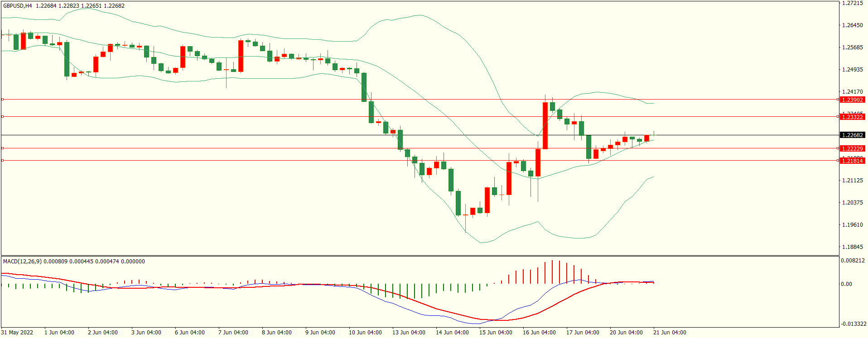This screenshot has width=868, height=338.
Task: Click the 14 Jun 04:00 time label
Action: [452, 333]
